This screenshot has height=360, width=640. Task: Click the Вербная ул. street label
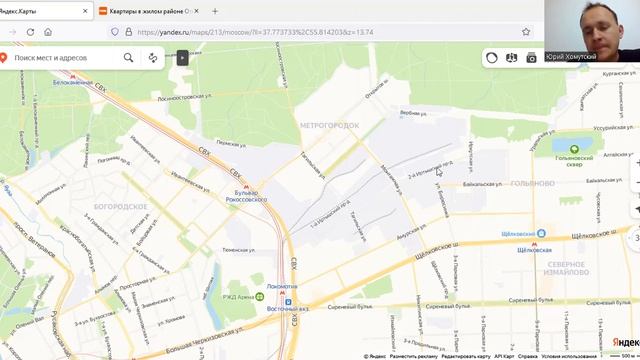[x=413, y=113]
